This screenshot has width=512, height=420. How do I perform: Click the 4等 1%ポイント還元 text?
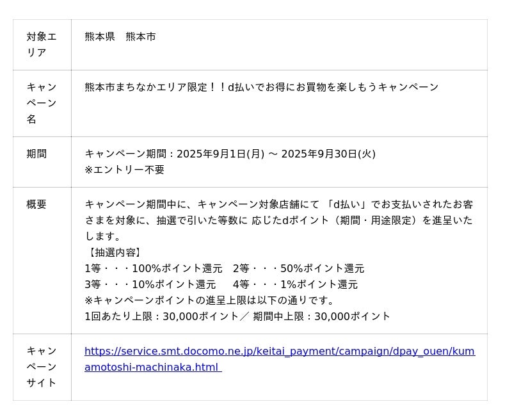[295, 284]
